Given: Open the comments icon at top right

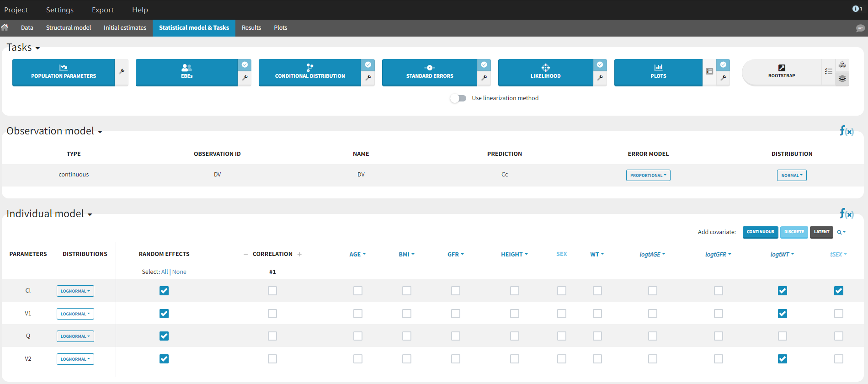Looking at the screenshot, I should click(x=860, y=28).
